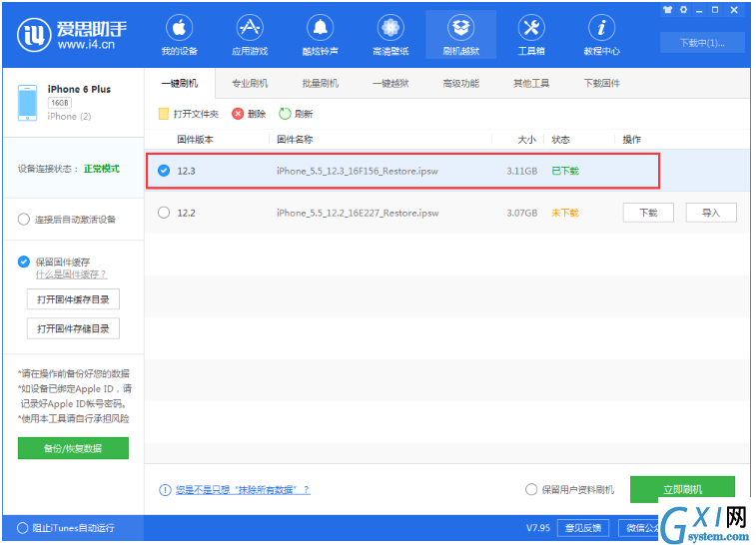Toggle 连接后自动激活设备 option

coord(24,220)
